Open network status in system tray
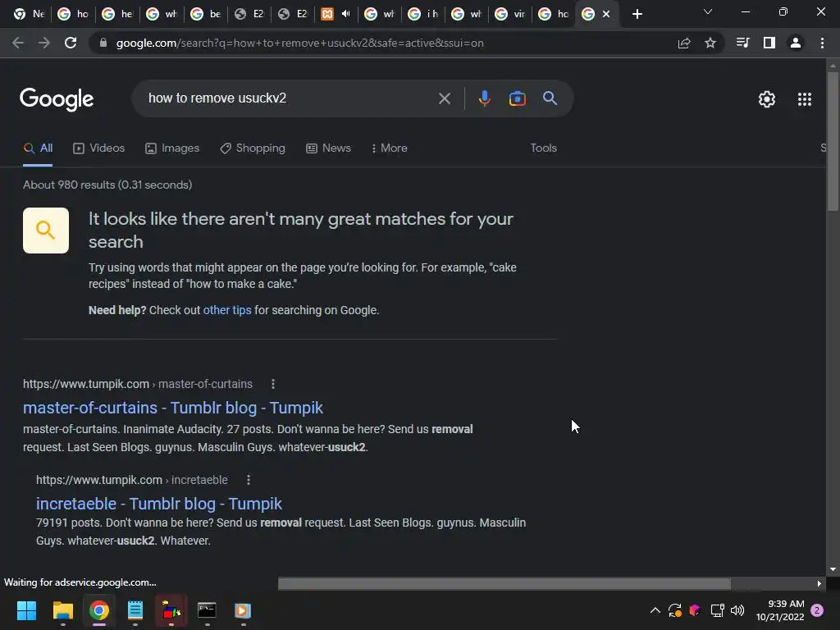840x630 pixels. tap(717, 610)
